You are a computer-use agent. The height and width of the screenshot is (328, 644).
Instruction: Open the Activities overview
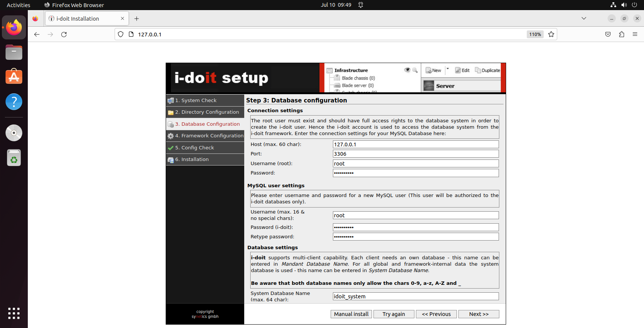coord(18,5)
